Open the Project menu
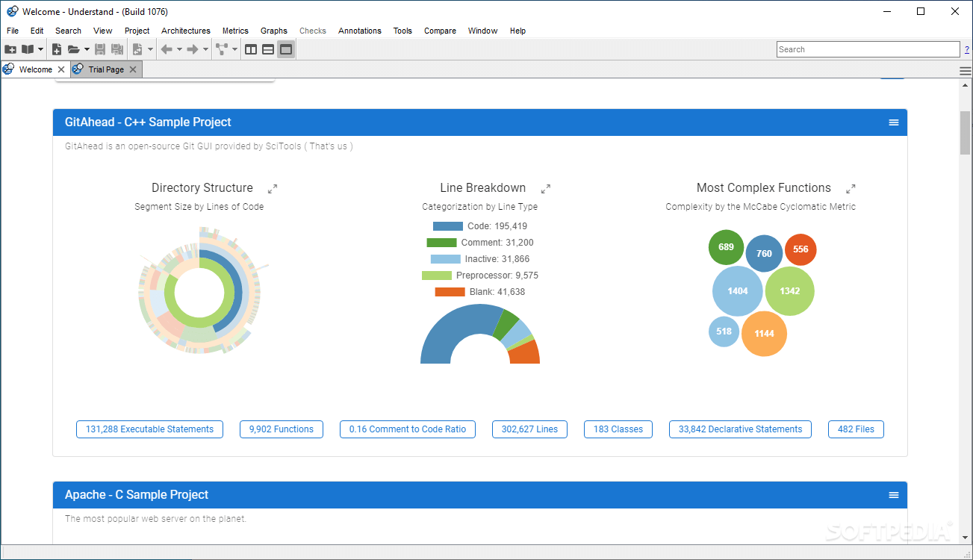 (137, 31)
